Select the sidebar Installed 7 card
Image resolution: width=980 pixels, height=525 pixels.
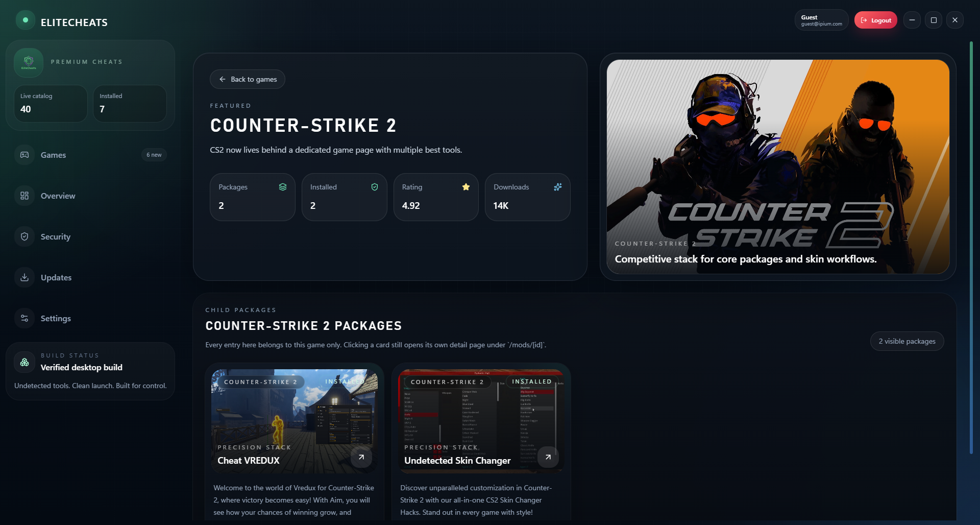click(130, 104)
